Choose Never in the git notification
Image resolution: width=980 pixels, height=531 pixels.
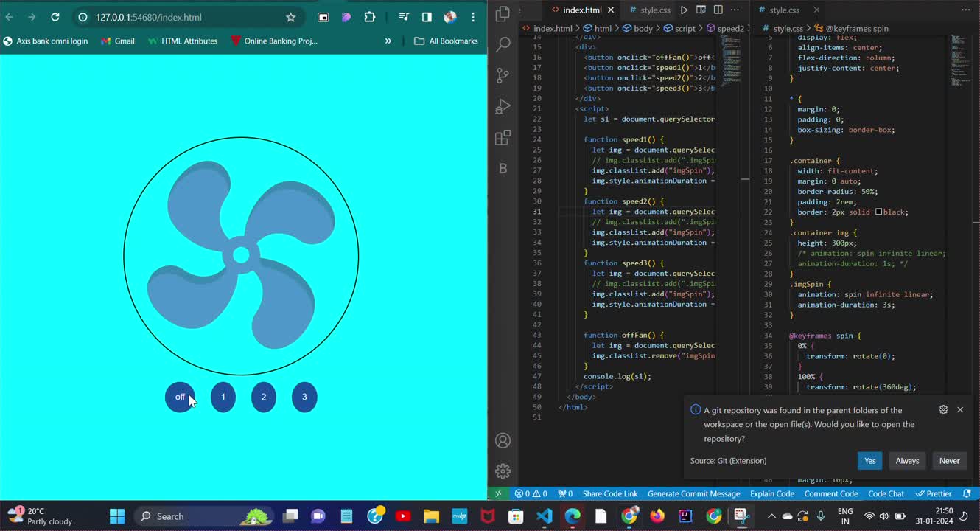tap(949, 461)
